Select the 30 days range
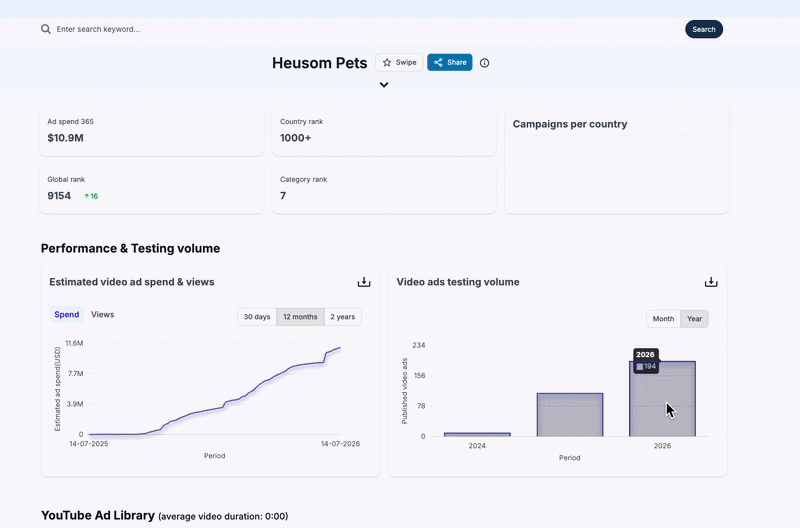This screenshot has width=800, height=528. click(x=257, y=317)
